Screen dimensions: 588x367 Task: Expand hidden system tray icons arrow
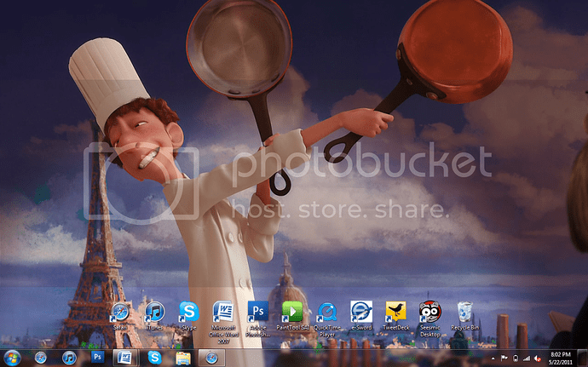point(492,357)
